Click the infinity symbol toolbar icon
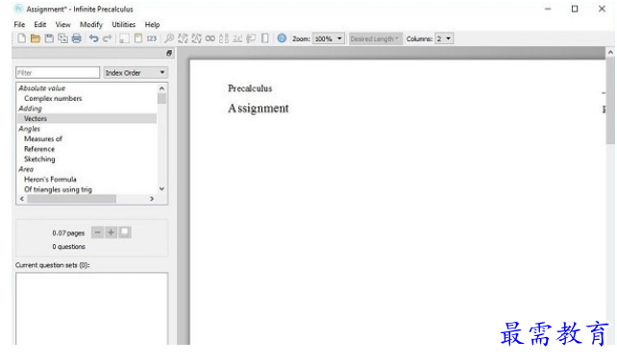This screenshot has height=364, width=617. [x=210, y=38]
